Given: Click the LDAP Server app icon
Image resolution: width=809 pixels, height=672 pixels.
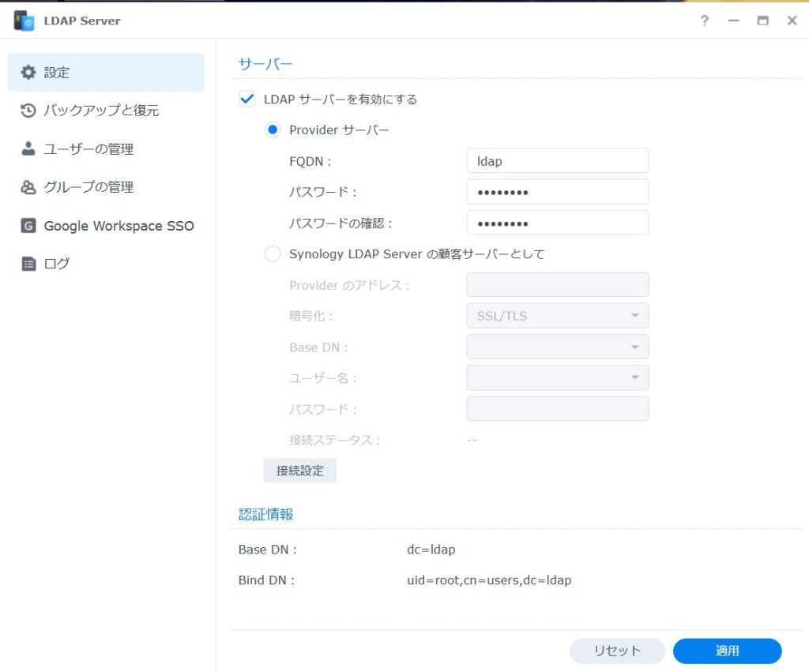Looking at the screenshot, I should (24, 21).
